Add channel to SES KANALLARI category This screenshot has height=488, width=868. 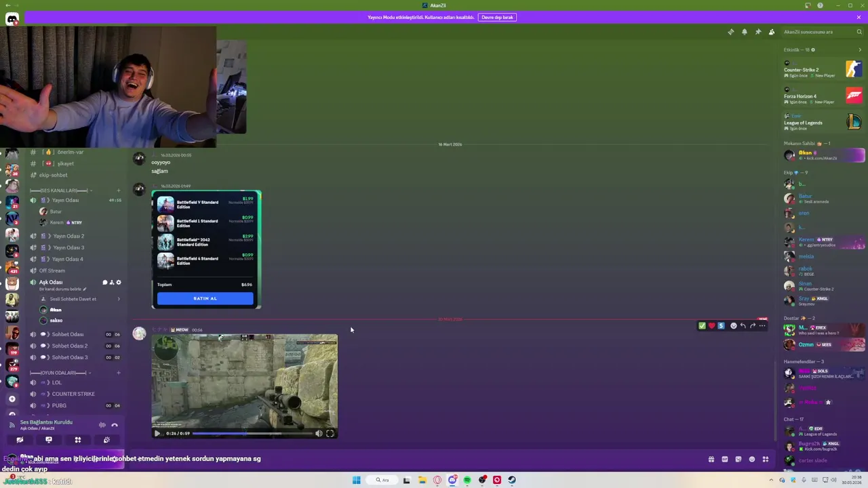click(119, 190)
